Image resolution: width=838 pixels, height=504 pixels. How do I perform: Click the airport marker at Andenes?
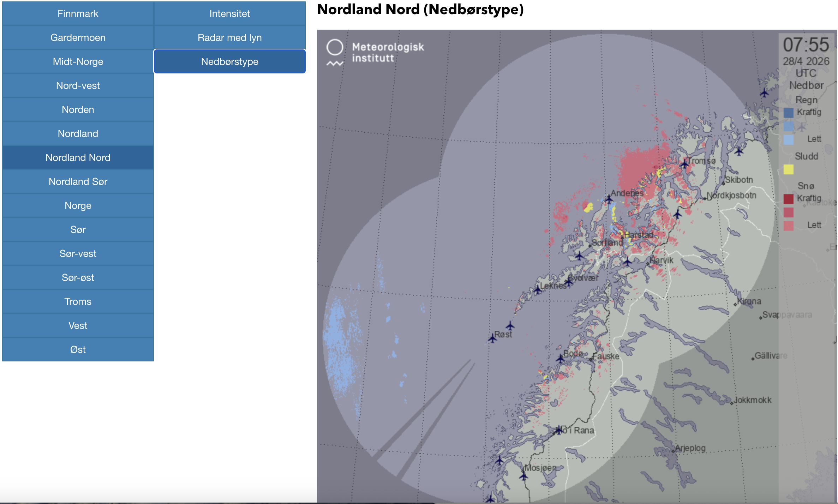[609, 199]
